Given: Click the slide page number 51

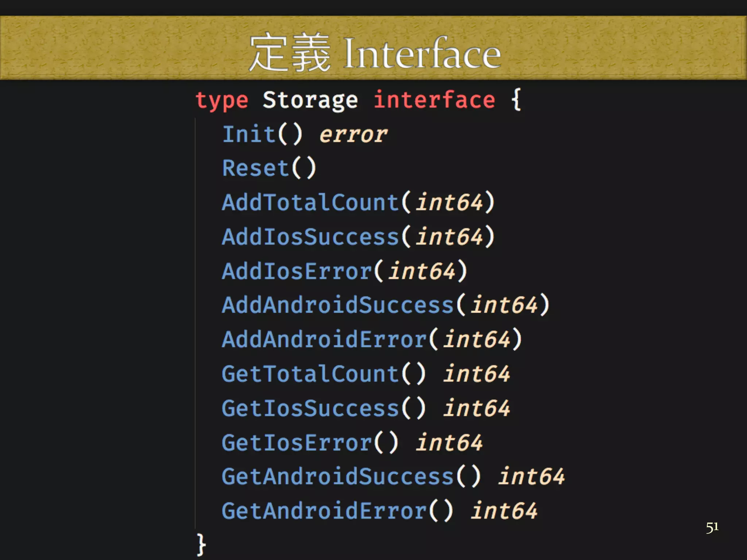Looking at the screenshot, I should pyautogui.click(x=712, y=528).
